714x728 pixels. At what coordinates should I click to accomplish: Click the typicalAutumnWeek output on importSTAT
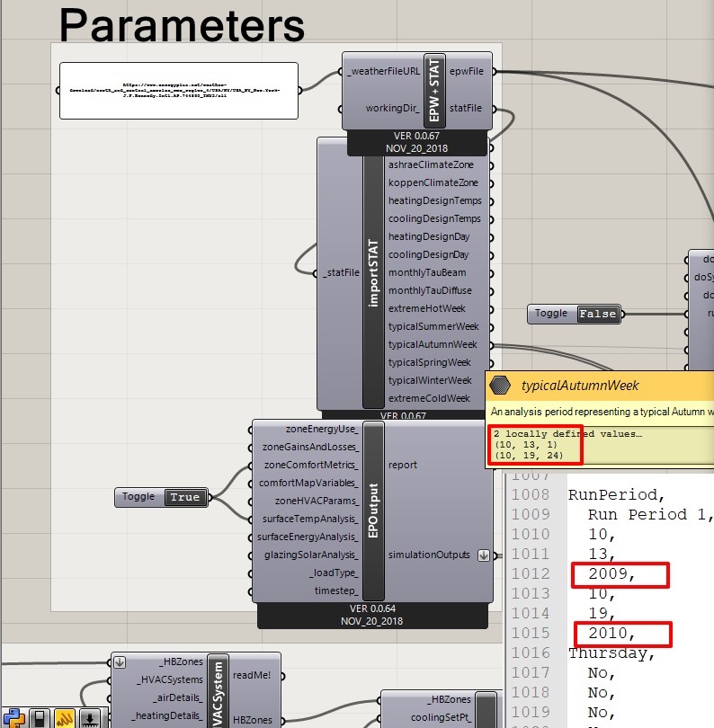(x=433, y=344)
